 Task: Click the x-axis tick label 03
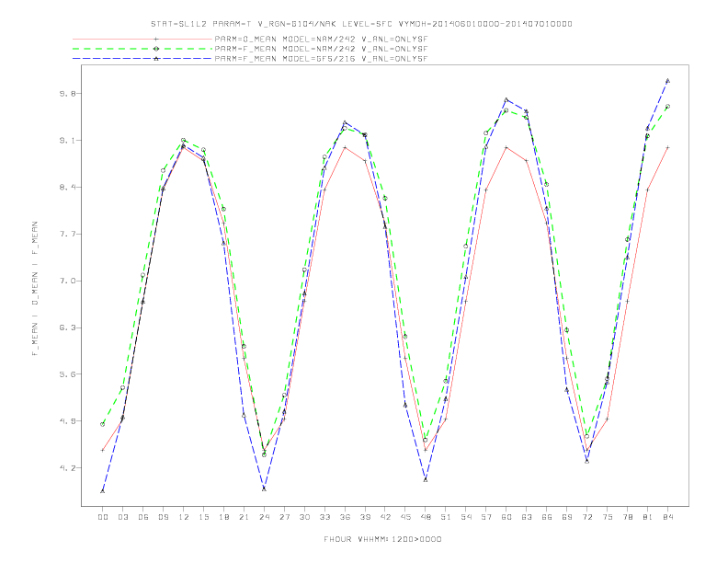tap(123, 517)
